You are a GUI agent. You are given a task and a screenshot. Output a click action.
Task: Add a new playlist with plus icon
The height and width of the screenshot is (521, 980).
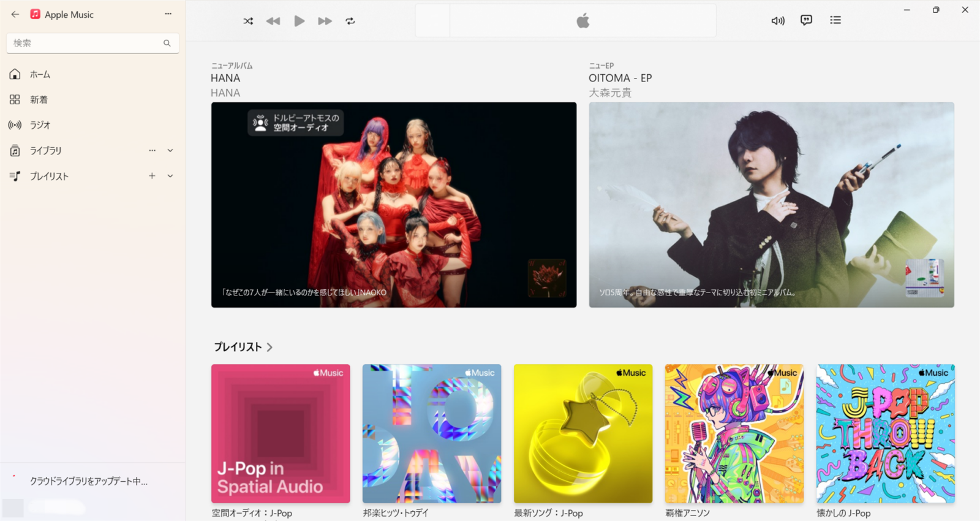152,176
